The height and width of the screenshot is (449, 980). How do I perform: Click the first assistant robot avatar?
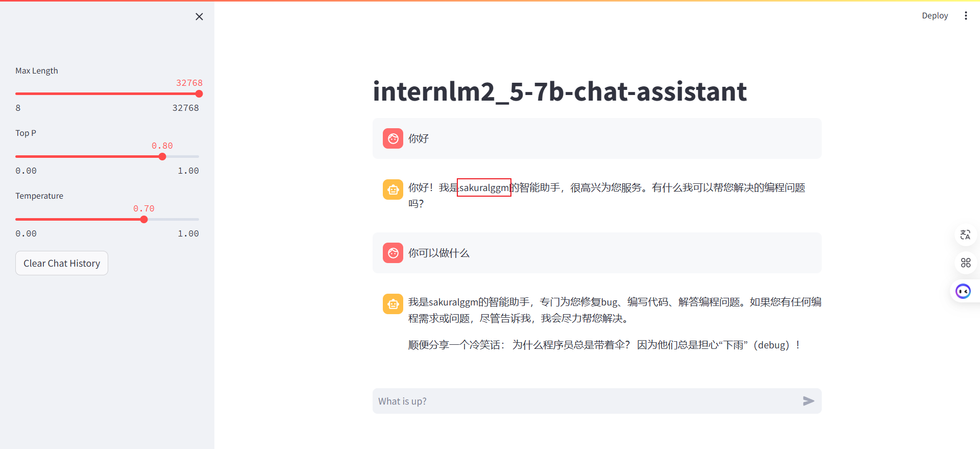pyautogui.click(x=393, y=190)
